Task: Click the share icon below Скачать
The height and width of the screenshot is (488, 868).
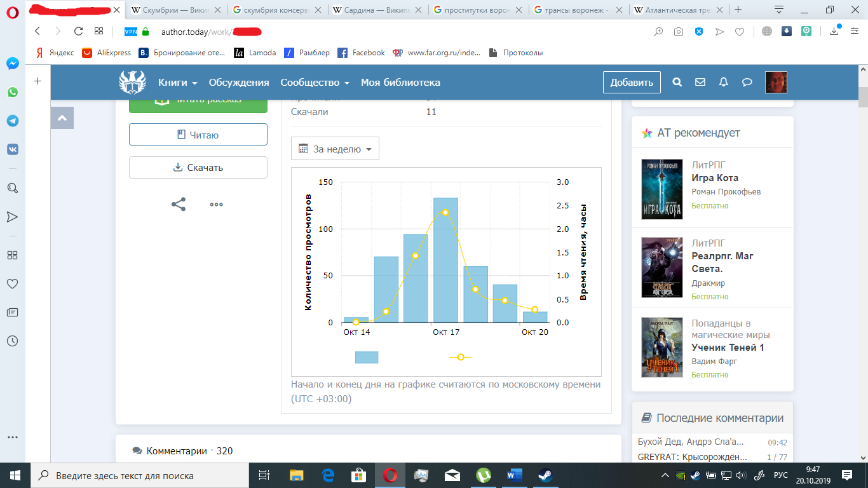Action: tap(179, 205)
